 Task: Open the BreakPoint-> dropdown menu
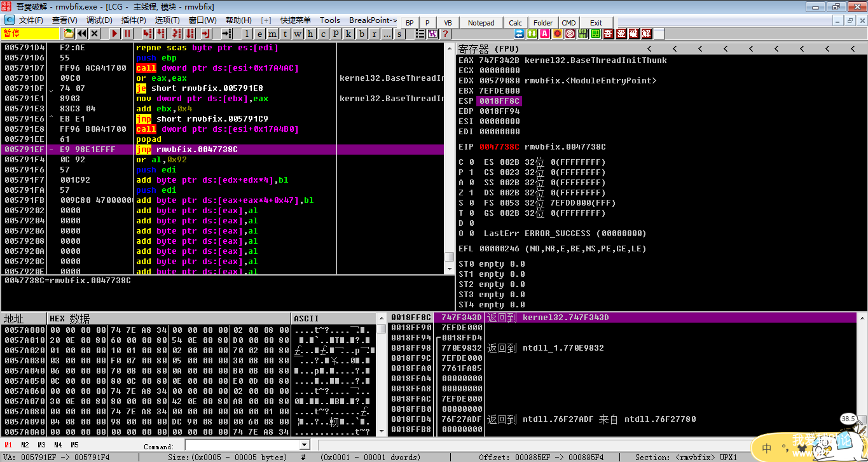click(373, 20)
